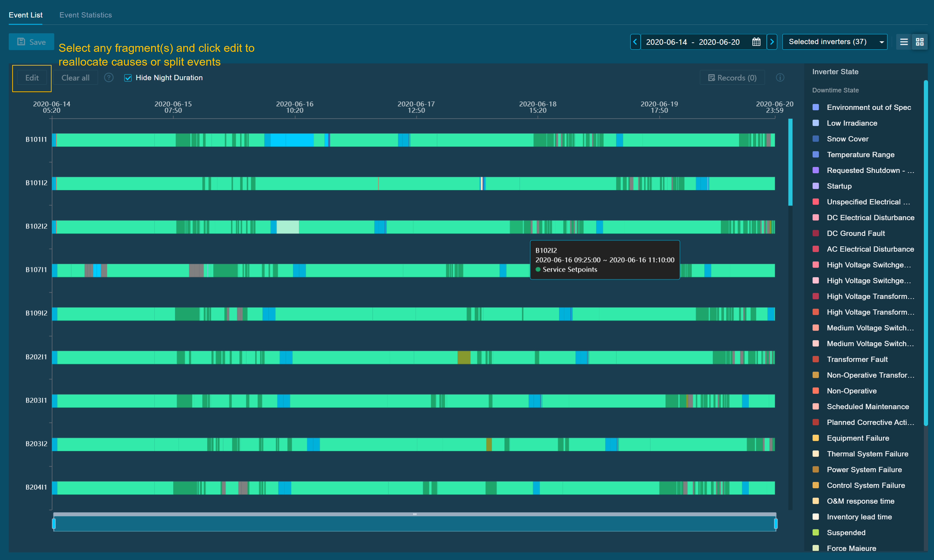The image size is (934, 560).
Task: Click the next date range arrow
Action: tap(772, 42)
